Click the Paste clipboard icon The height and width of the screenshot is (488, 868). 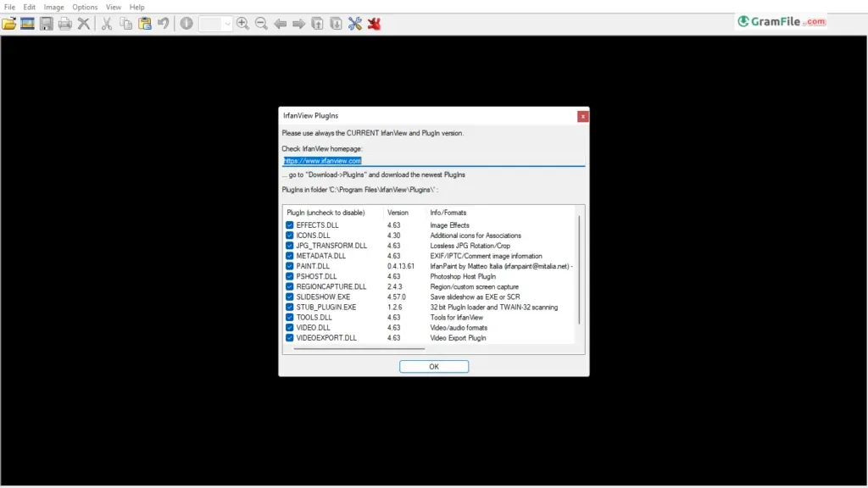click(145, 23)
